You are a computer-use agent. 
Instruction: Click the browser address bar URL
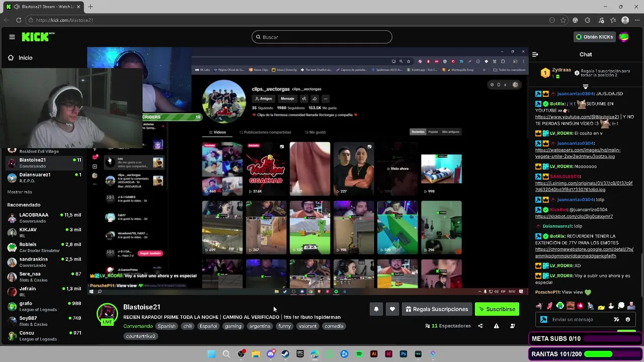pyautogui.click(x=64, y=20)
